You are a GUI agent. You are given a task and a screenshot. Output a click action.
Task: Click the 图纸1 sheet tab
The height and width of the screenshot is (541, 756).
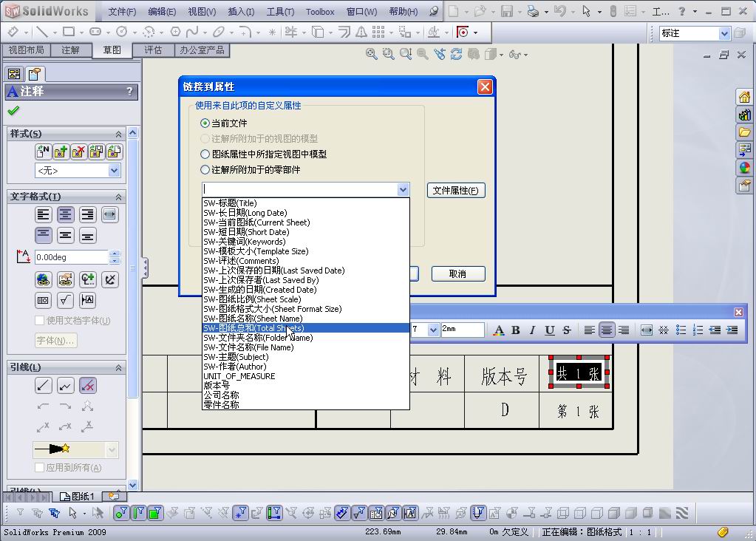coord(78,496)
